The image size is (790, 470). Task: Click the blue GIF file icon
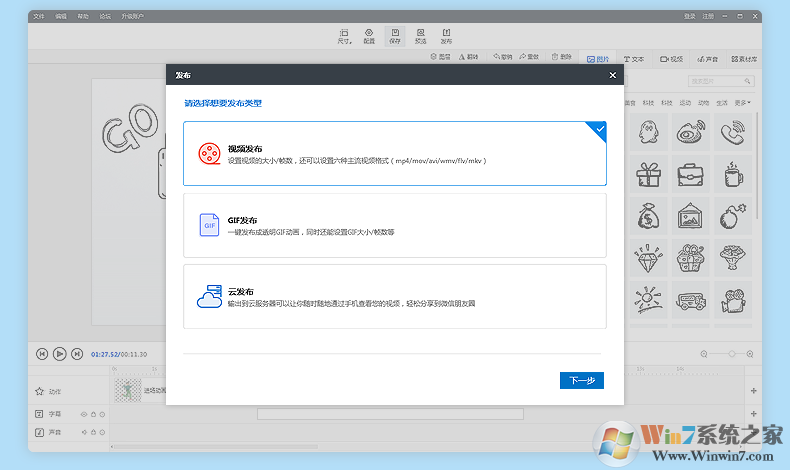[209, 225]
